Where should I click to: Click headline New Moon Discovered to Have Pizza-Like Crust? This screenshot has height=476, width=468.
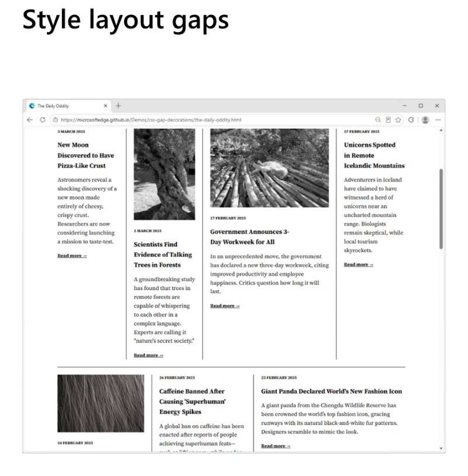tap(85, 155)
